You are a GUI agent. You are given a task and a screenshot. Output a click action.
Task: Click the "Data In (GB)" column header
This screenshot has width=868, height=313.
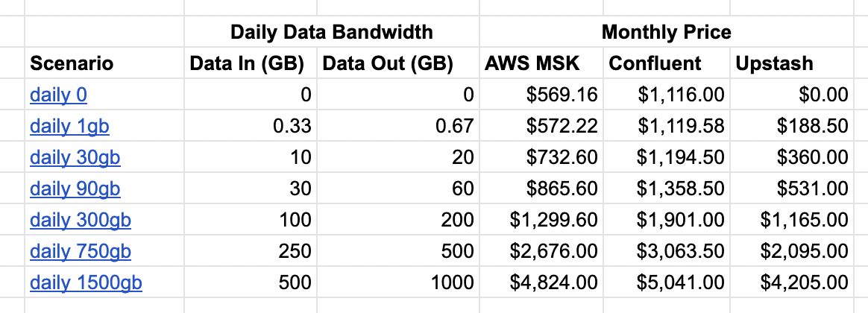[x=247, y=63]
